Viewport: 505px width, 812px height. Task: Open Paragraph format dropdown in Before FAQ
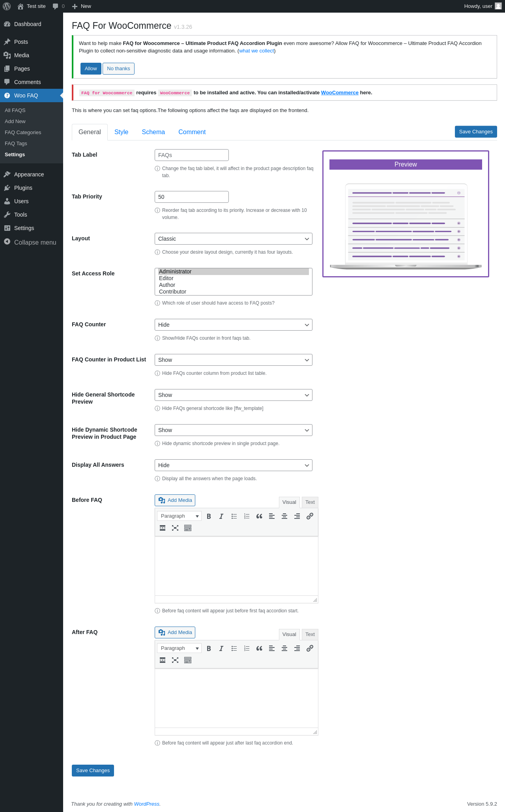click(179, 516)
